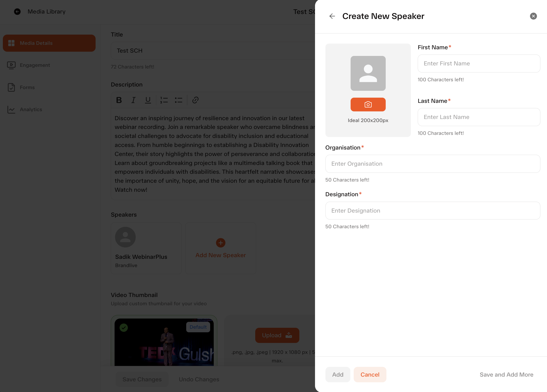Toggle bold formatting in description editor

119,100
